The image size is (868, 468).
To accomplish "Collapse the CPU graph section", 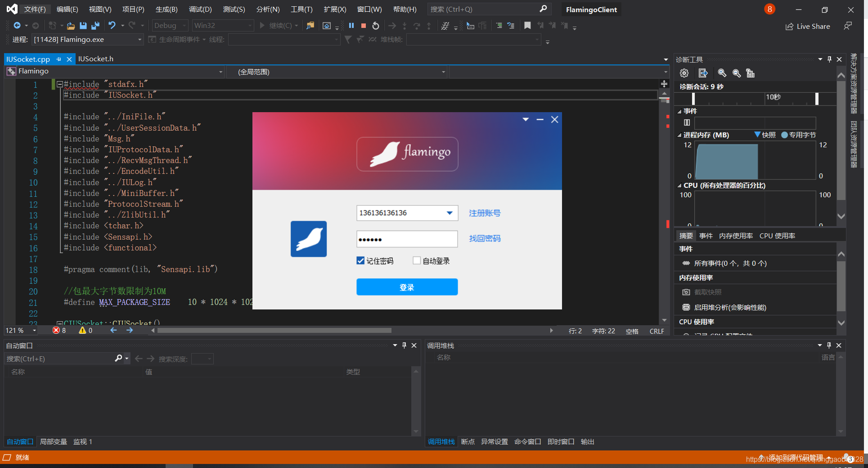I will (679, 186).
